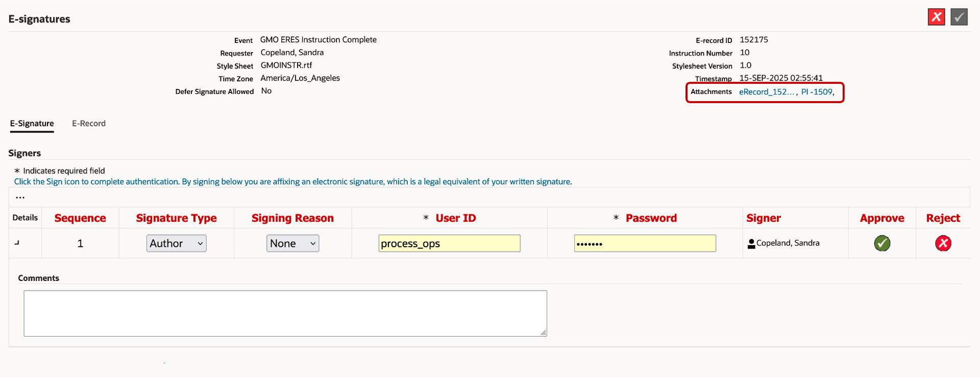
Task: Switch to the E-Record tab
Action: point(89,124)
